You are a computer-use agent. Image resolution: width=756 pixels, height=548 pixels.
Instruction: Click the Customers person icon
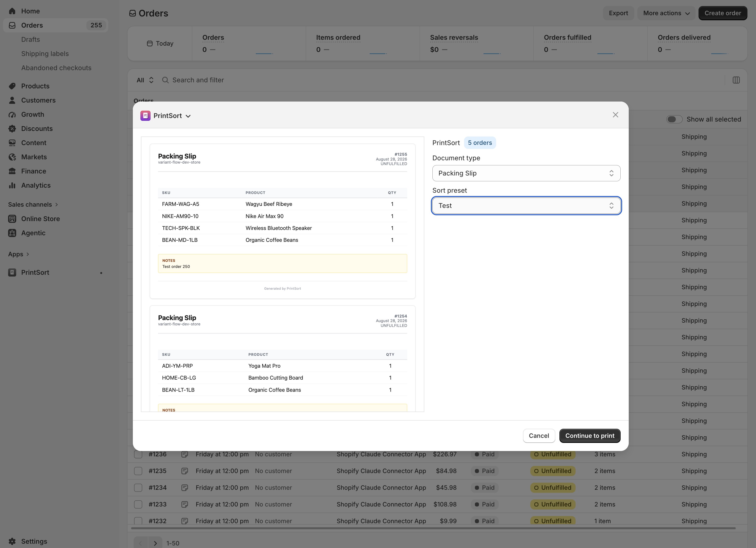tap(12, 100)
